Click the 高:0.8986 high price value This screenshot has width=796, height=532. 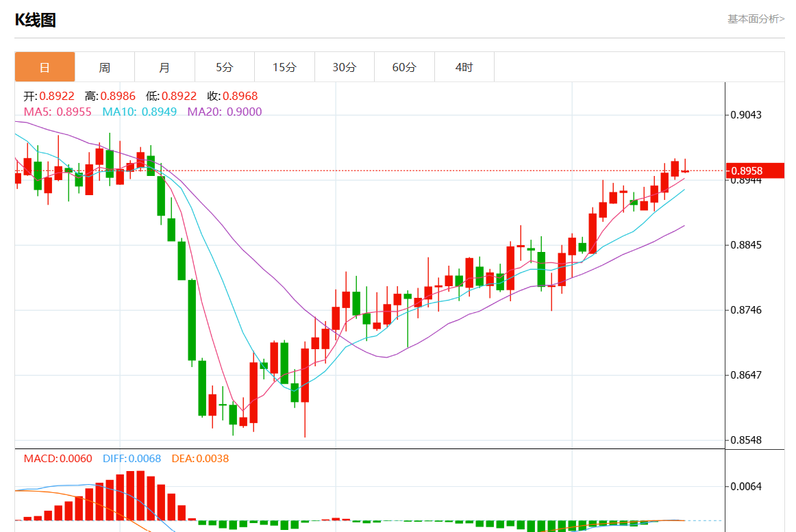click(x=110, y=96)
